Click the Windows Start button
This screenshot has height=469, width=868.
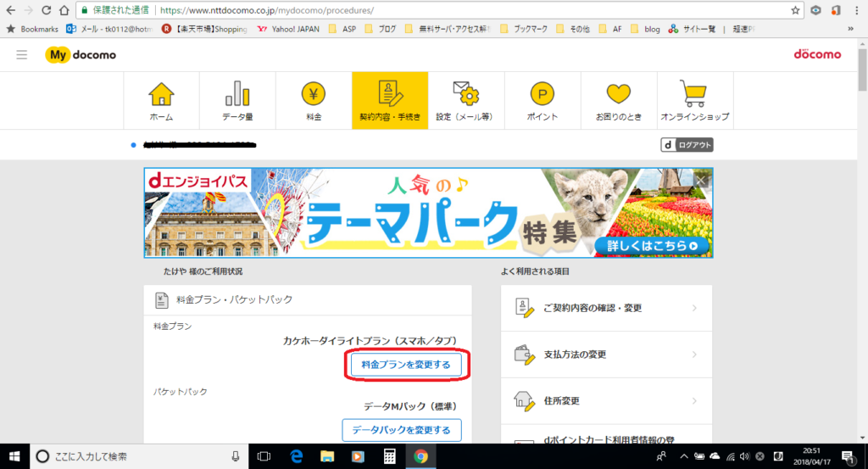[x=14, y=456]
